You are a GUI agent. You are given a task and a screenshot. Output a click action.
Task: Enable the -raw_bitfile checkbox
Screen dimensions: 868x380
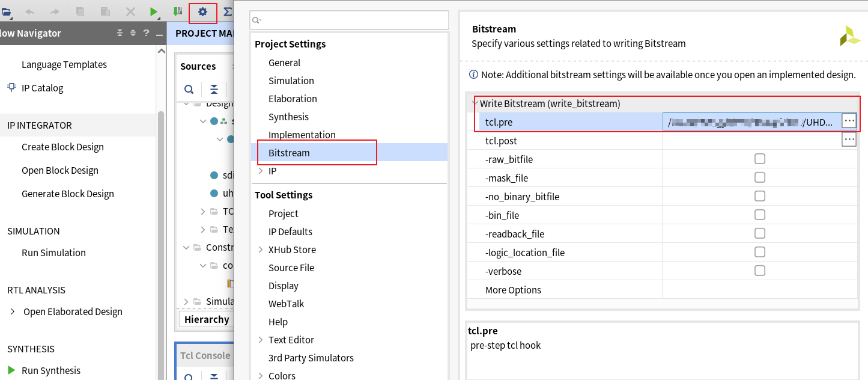[760, 159]
